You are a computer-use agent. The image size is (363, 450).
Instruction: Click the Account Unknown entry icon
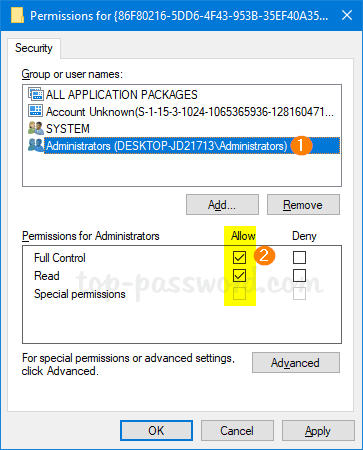click(36, 111)
